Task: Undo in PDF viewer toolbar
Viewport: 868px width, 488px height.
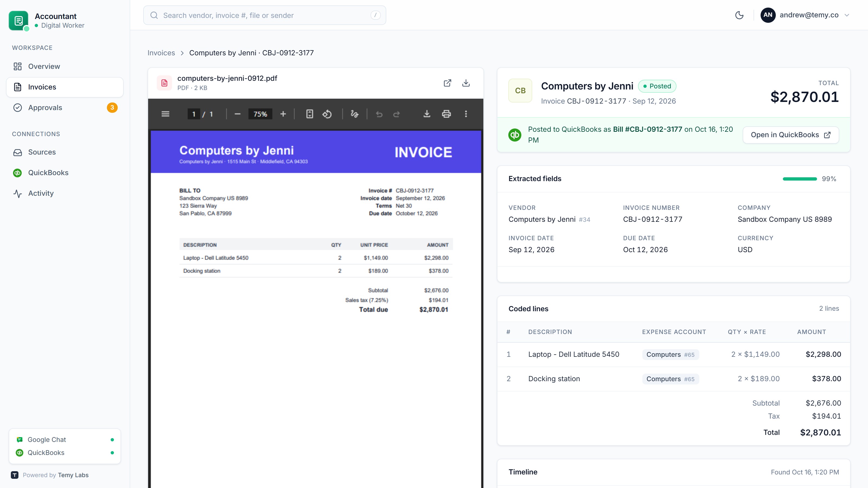Action: (x=379, y=114)
